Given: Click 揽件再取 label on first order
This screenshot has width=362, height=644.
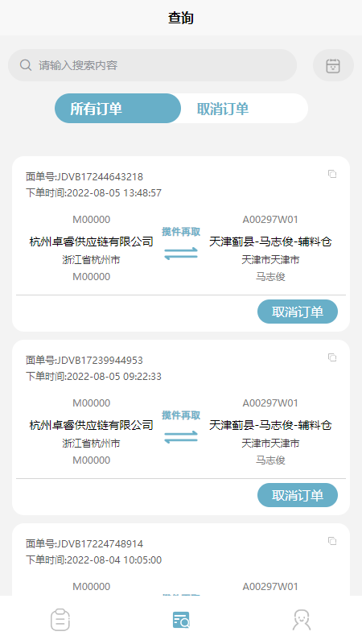Looking at the screenshot, I should (x=181, y=232).
